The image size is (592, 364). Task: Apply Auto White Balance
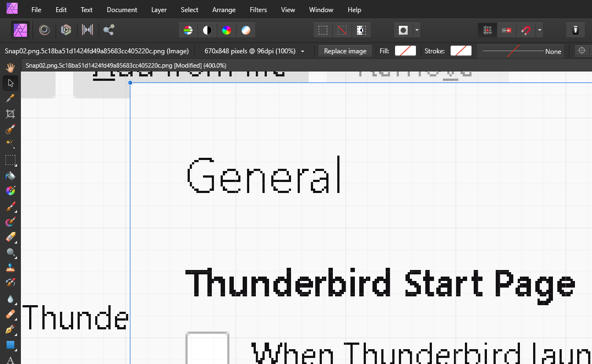pos(246,31)
